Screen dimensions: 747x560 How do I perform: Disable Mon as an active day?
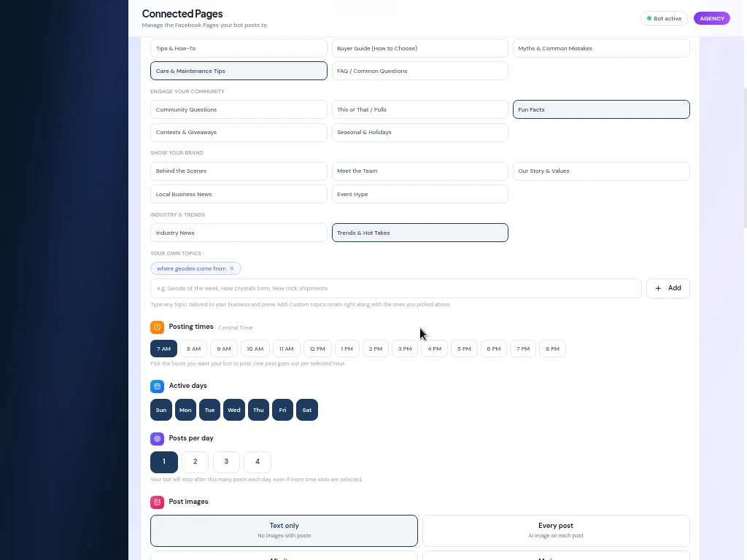(185, 410)
